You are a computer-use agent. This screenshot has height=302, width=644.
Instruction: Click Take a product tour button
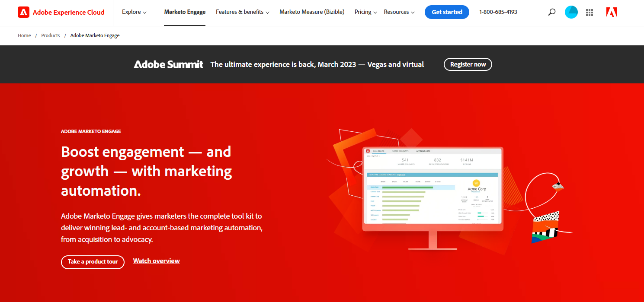[x=93, y=262]
